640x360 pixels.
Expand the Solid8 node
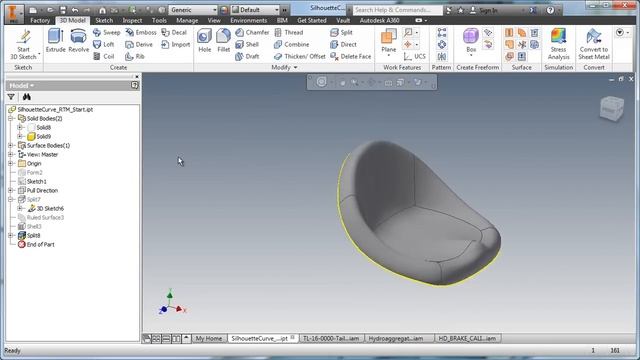tap(20, 127)
